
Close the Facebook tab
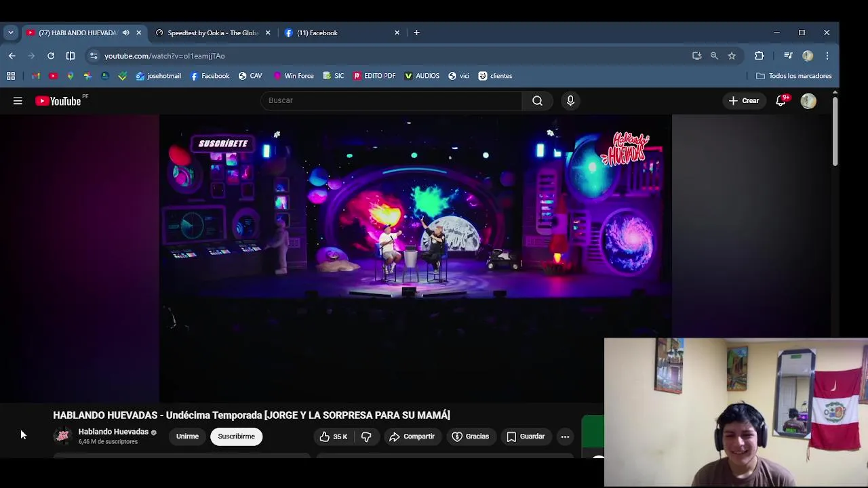tap(397, 33)
